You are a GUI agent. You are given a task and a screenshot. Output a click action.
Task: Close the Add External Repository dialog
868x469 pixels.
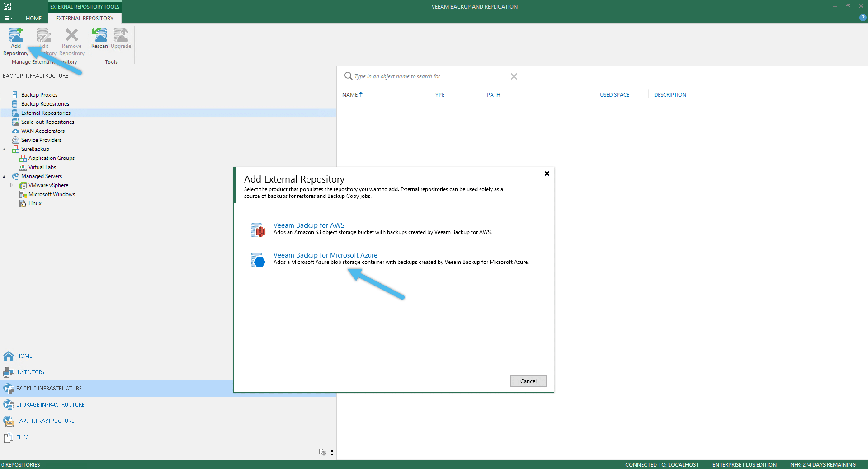[x=547, y=174]
